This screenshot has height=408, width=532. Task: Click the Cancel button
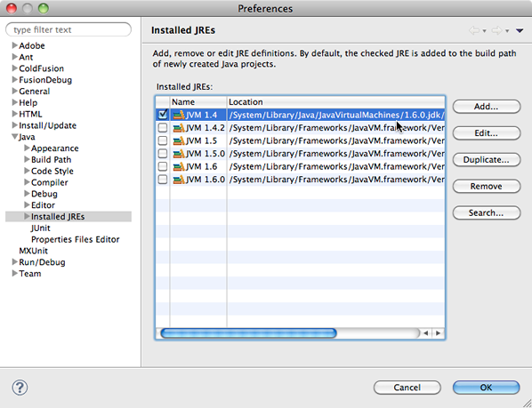[x=407, y=388]
